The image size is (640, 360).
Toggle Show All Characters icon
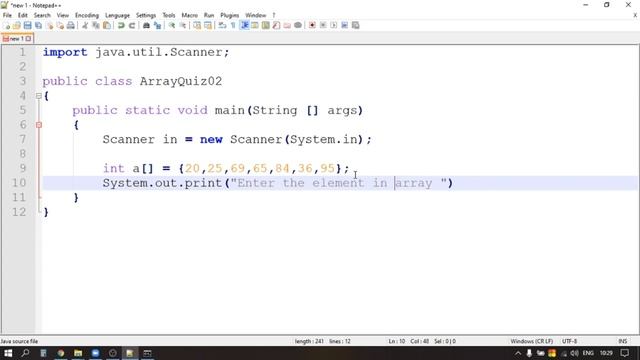point(233,25)
